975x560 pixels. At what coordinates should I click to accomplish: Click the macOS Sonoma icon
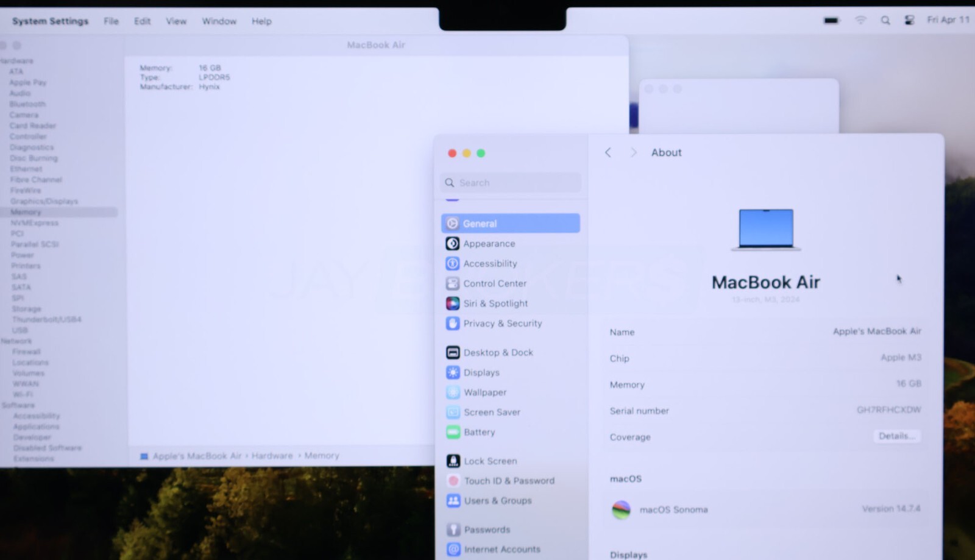pos(621,509)
